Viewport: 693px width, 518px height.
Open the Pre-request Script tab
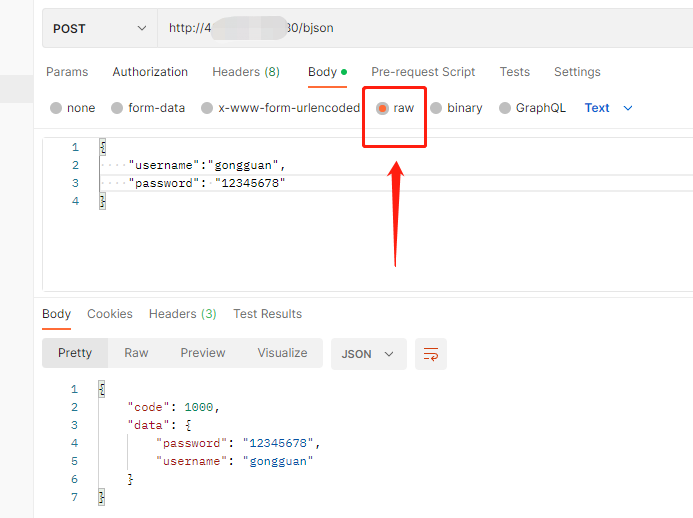(423, 72)
